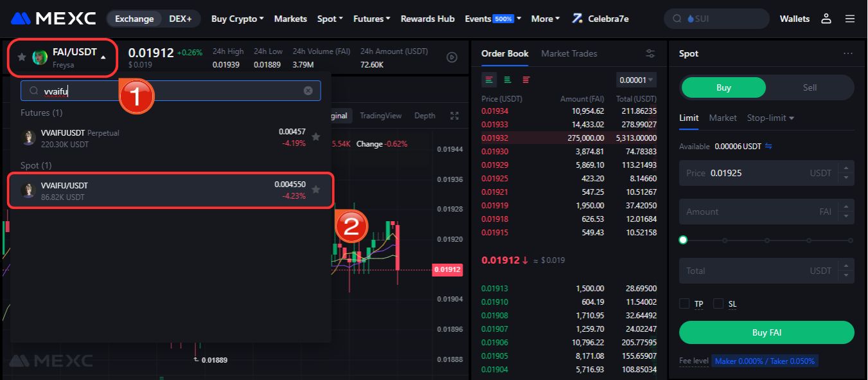The width and height of the screenshot is (868, 380).
Task: Click the magnifier icon in header search
Action: pyautogui.click(x=677, y=19)
